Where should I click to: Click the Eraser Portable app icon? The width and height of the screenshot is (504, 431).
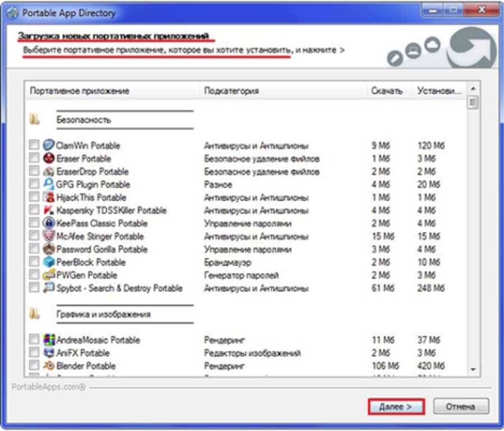[x=49, y=158]
